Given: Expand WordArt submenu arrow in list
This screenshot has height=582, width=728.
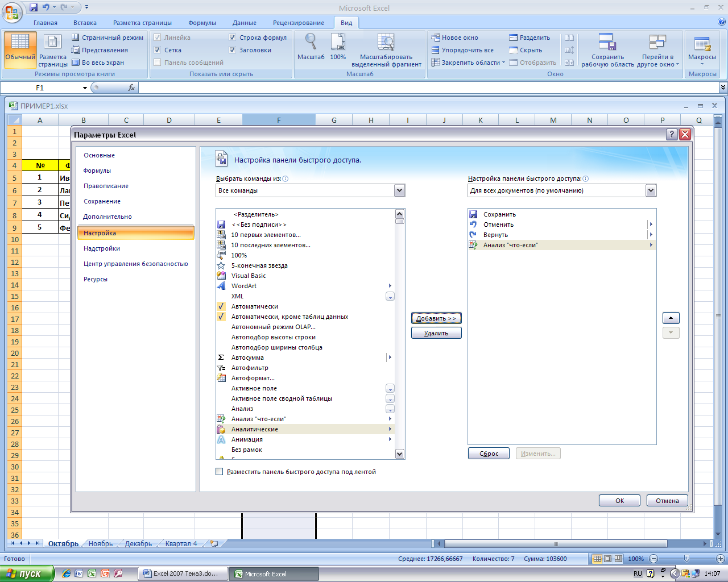Looking at the screenshot, I should tap(390, 286).
